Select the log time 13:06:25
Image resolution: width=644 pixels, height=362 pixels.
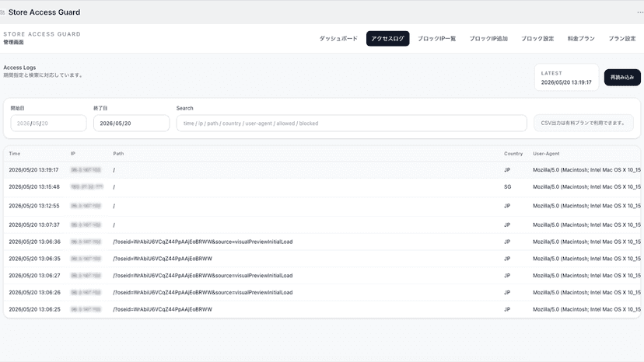click(x=34, y=309)
